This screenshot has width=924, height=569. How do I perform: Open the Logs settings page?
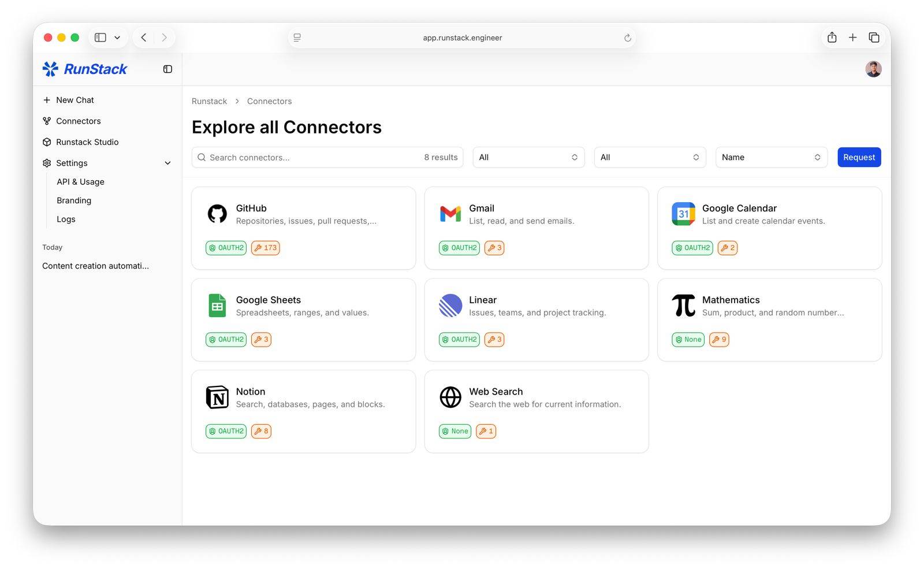point(66,220)
